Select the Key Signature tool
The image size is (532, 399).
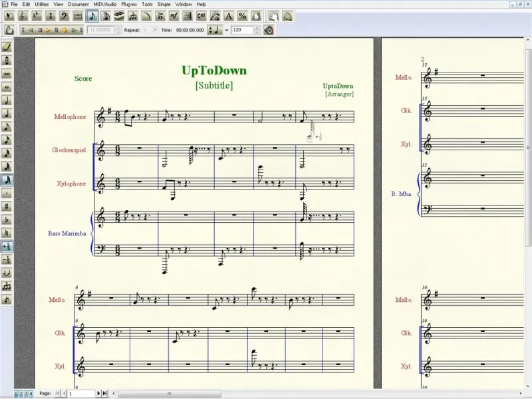[37, 16]
